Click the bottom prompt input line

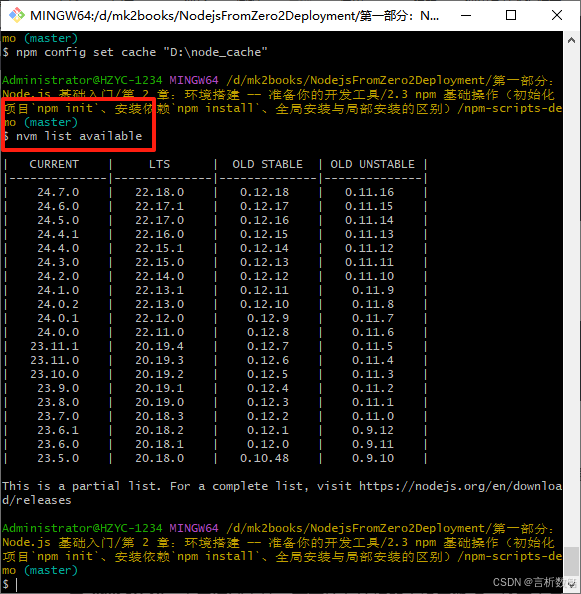click(282, 584)
